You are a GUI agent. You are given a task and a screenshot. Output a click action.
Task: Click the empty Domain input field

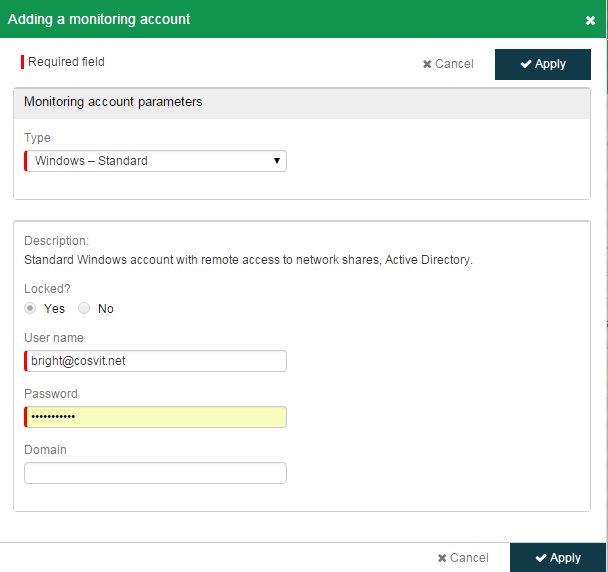click(x=155, y=473)
